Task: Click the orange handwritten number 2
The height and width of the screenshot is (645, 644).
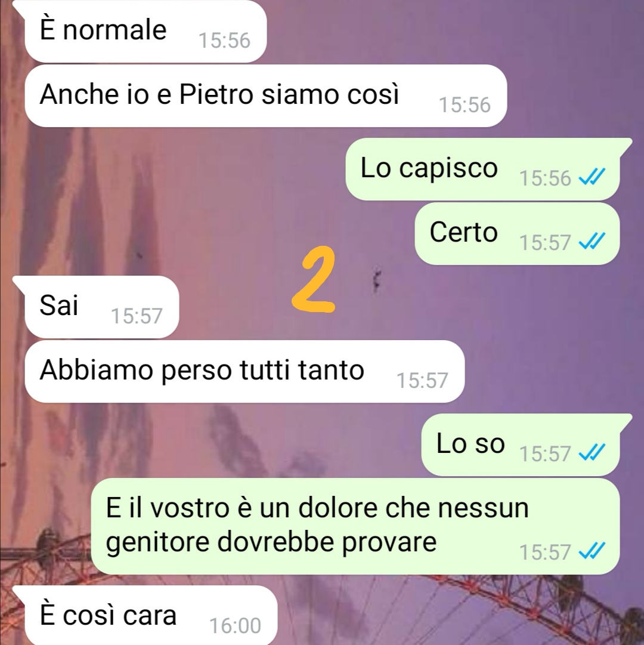Action: coord(313,279)
